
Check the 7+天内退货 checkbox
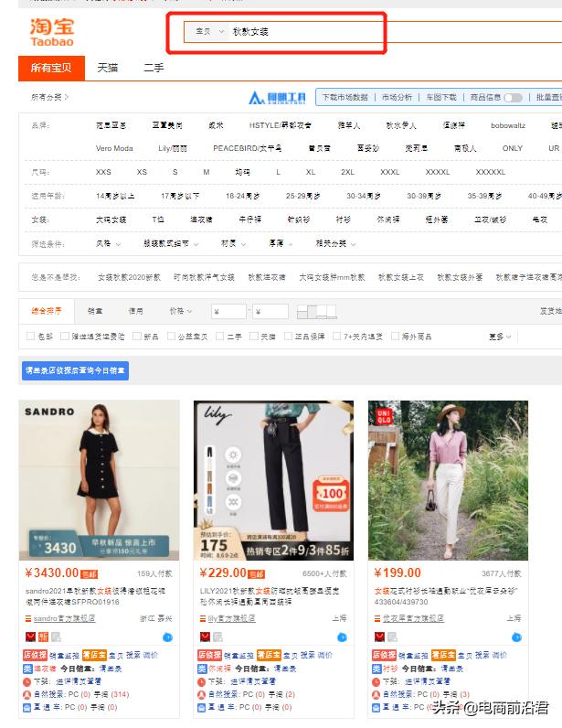click(337, 337)
